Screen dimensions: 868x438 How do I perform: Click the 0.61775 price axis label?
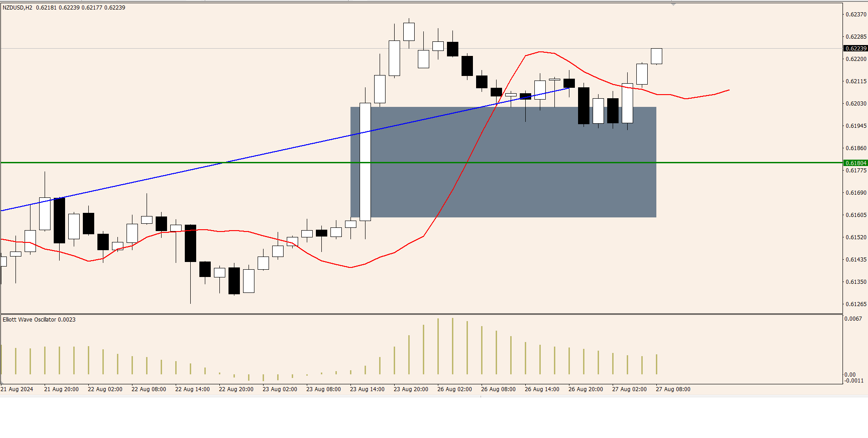(856, 171)
